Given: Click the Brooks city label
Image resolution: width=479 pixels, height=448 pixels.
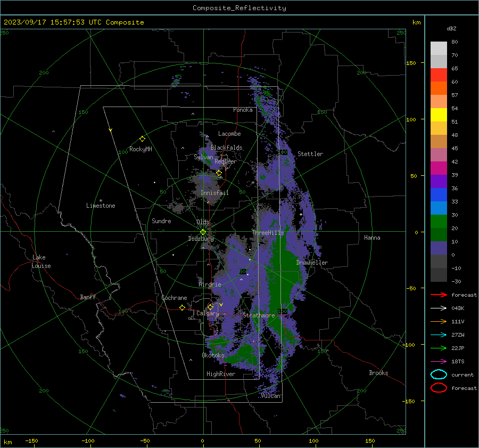Looking at the screenshot, I should [x=378, y=373].
